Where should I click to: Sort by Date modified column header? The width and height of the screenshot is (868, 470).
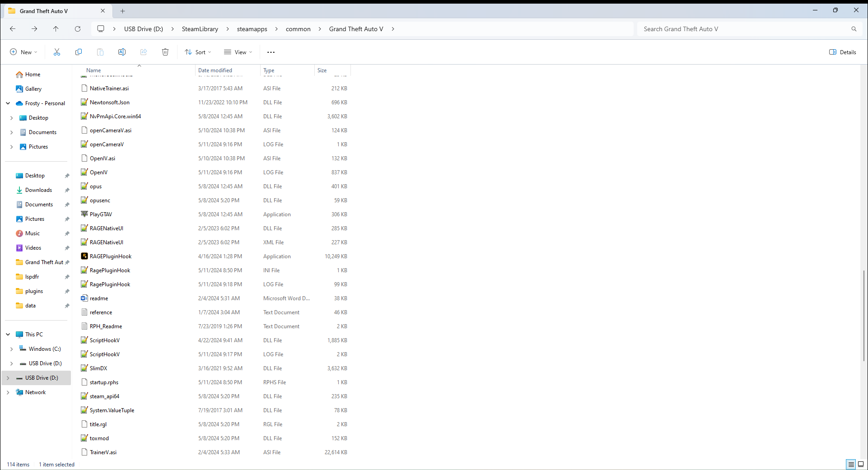(215, 70)
